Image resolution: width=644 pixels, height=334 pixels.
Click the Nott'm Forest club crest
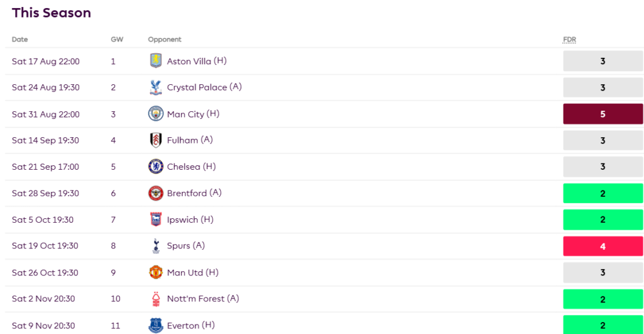155,299
